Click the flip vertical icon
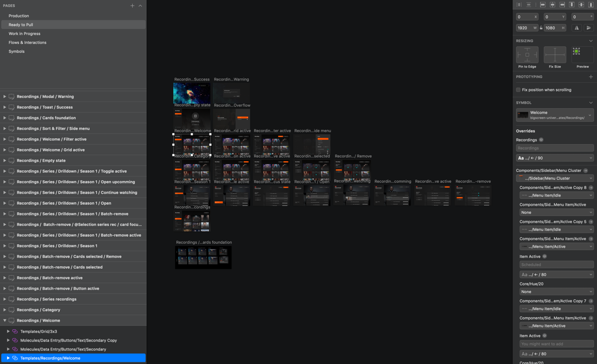 [x=589, y=28]
